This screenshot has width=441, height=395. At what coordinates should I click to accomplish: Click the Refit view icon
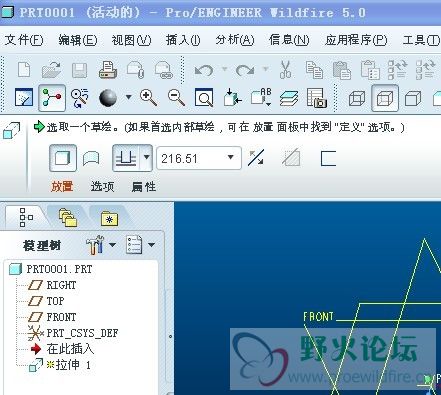click(204, 98)
